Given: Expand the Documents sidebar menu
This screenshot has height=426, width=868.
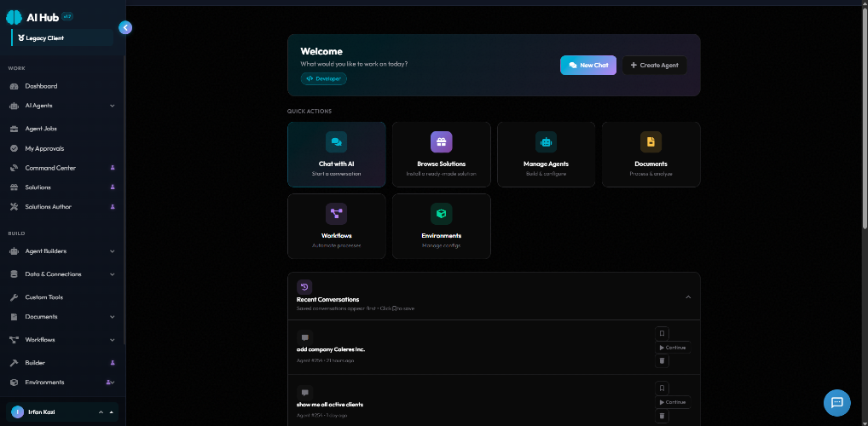Looking at the screenshot, I should [x=62, y=317].
